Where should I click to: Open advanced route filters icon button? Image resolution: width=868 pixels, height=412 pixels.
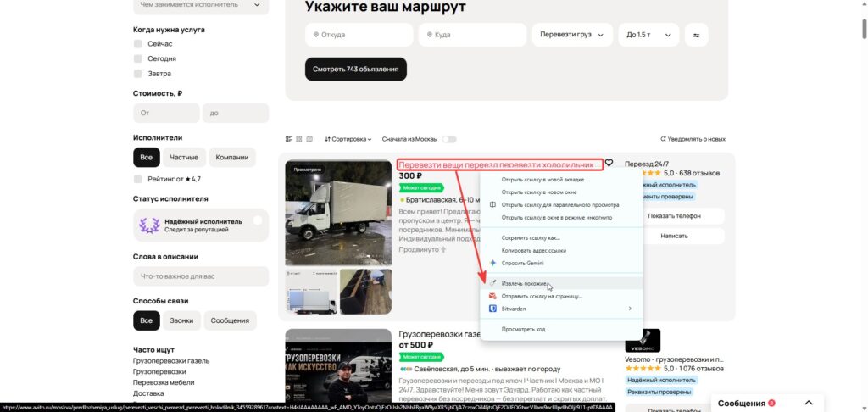[x=697, y=35]
